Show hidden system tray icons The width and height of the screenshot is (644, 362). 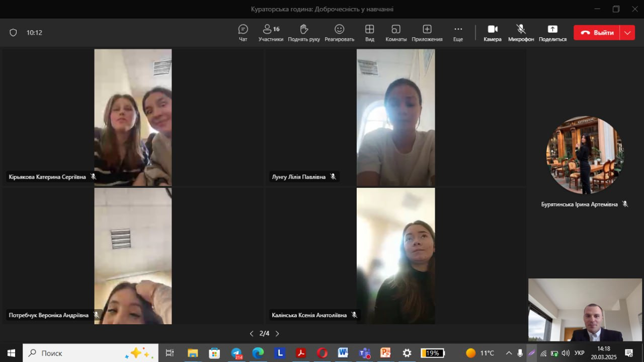[509, 353]
